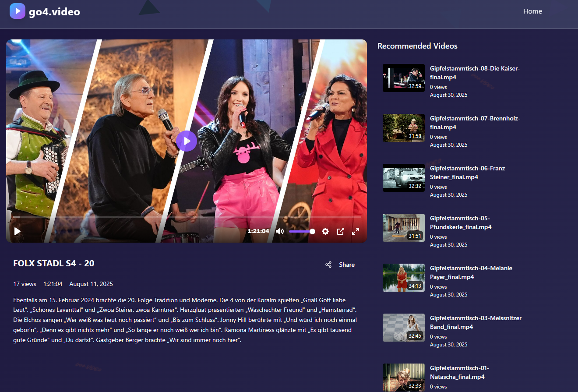The image size is (578, 392).
Task: Click the FOLX STADL S4 - 20 title
Action: (54, 263)
